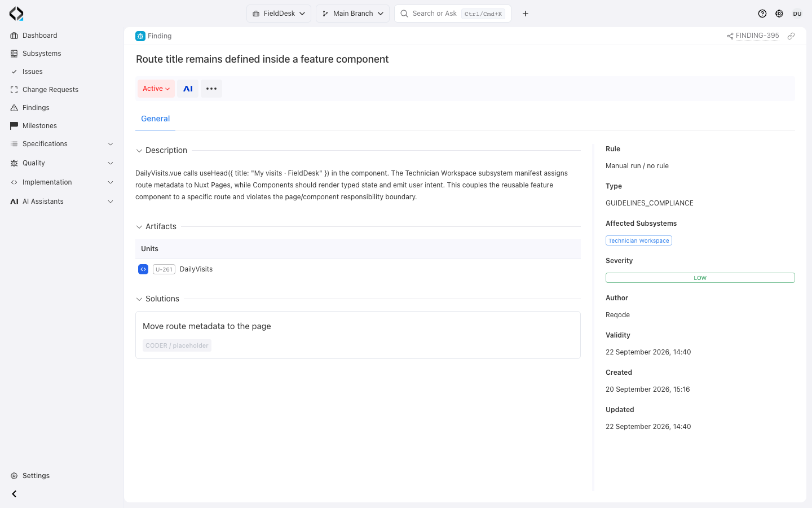Collapse the Artifacts section
The width and height of the screenshot is (812, 508).
click(139, 227)
